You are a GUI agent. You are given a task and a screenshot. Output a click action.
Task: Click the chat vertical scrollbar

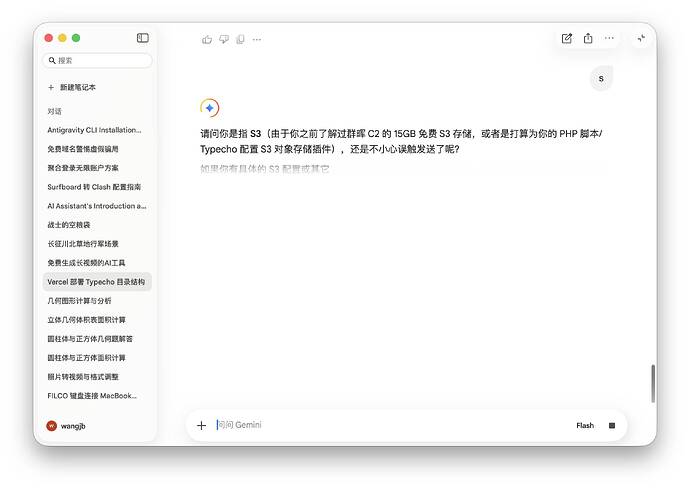point(653,384)
